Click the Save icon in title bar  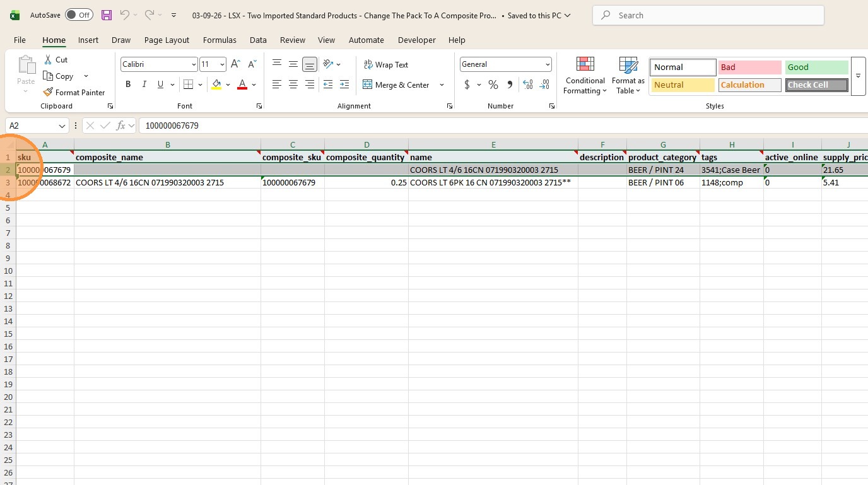pyautogui.click(x=106, y=15)
